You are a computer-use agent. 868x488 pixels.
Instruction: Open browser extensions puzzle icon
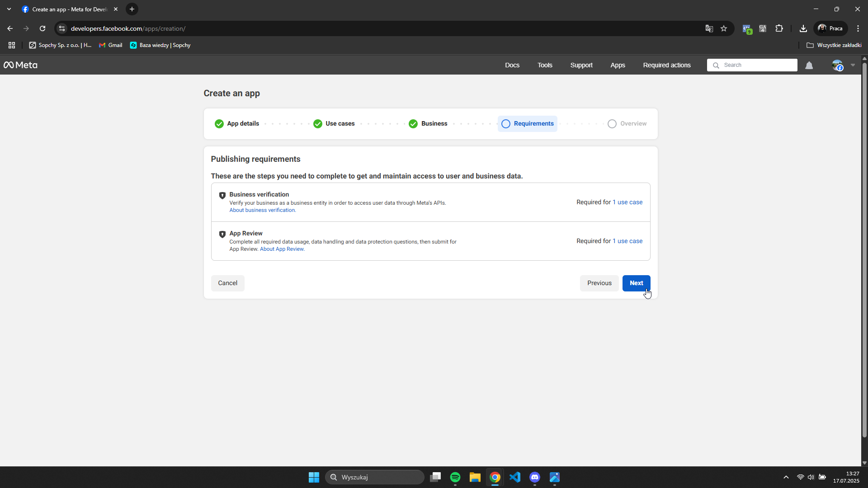click(x=779, y=28)
